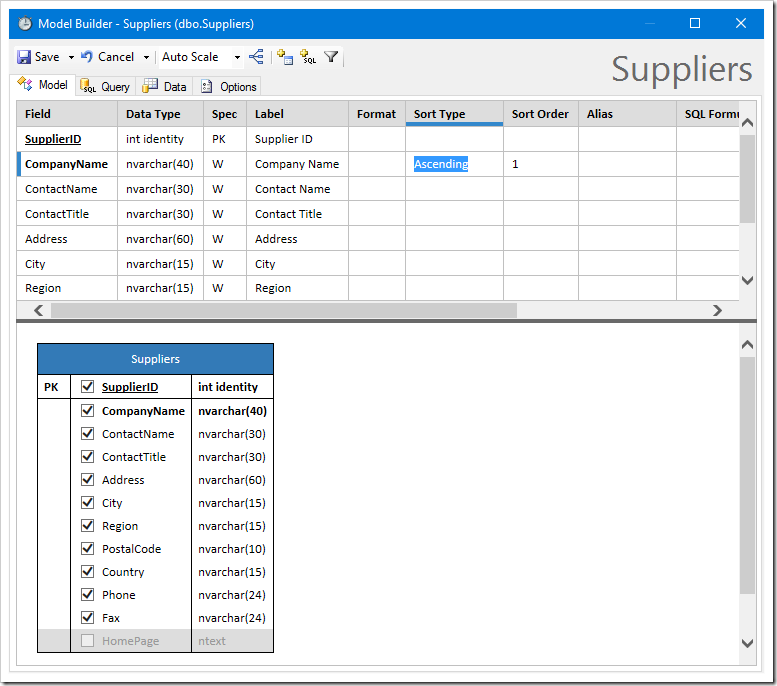Uncheck the City checkbox in diagram
Screen dimensions: 777x686
[88, 503]
